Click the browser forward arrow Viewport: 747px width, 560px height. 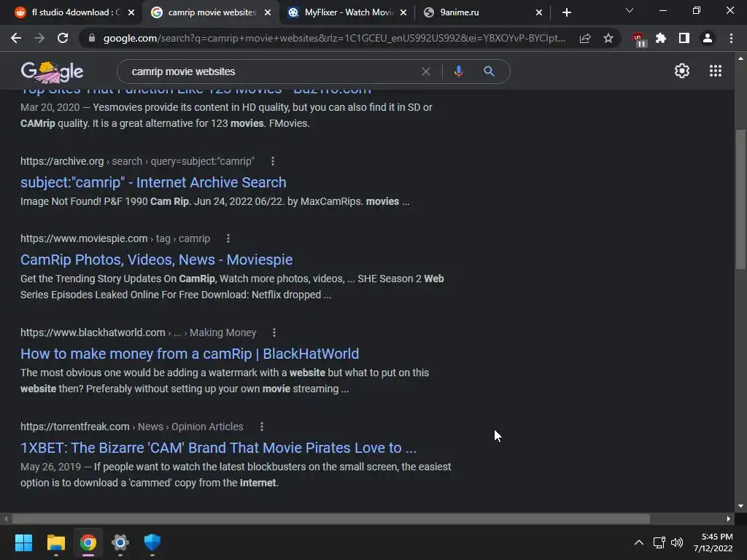point(39,38)
